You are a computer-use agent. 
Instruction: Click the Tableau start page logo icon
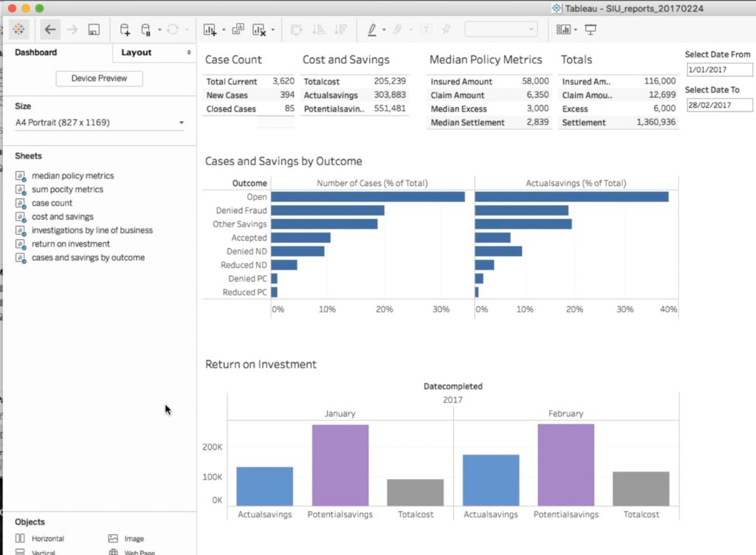pyautogui.click(x=18, y=30)
